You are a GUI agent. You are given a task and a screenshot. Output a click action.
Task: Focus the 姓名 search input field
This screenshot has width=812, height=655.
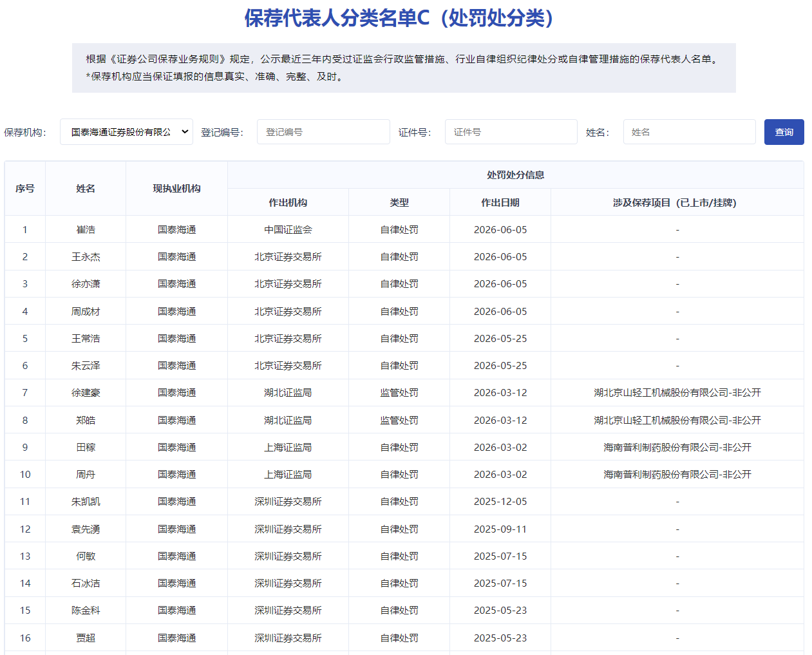pyautogui.click(x=689, y=132)
